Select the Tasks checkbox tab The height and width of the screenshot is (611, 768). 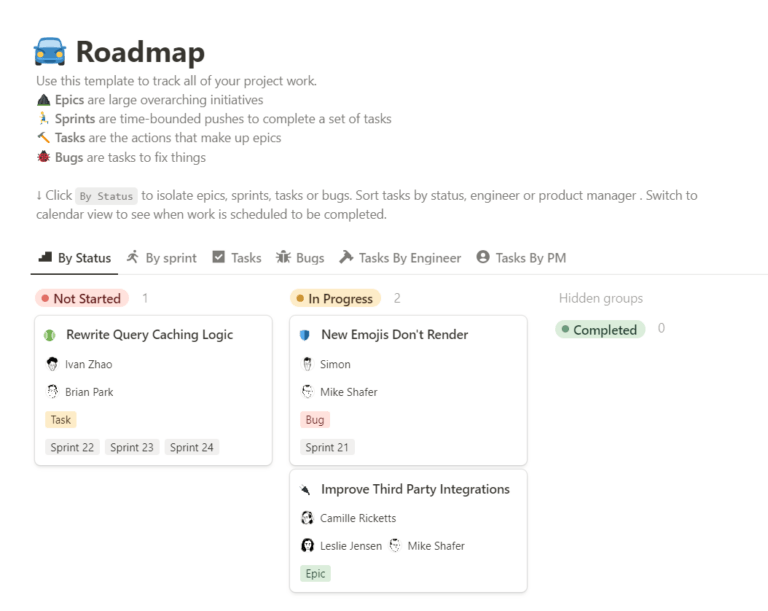[237, 258]
